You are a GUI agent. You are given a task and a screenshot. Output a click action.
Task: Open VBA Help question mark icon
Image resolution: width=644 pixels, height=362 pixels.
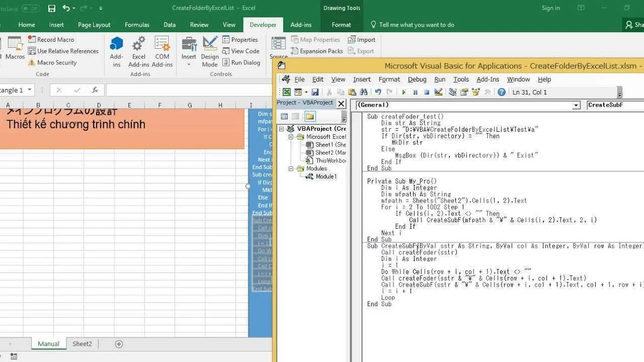pyautogui.click(x=502, y=92)
